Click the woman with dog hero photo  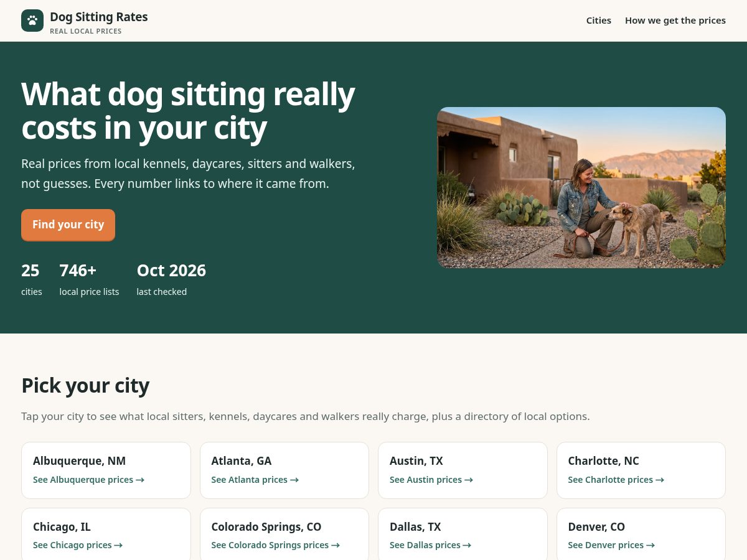[x=581, y=187]
